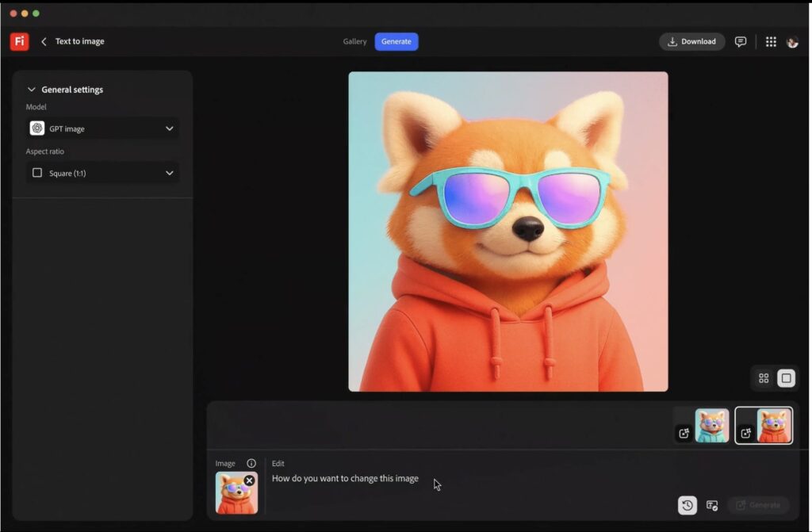
Task: Switch to grid view layout
Action: 764,378
